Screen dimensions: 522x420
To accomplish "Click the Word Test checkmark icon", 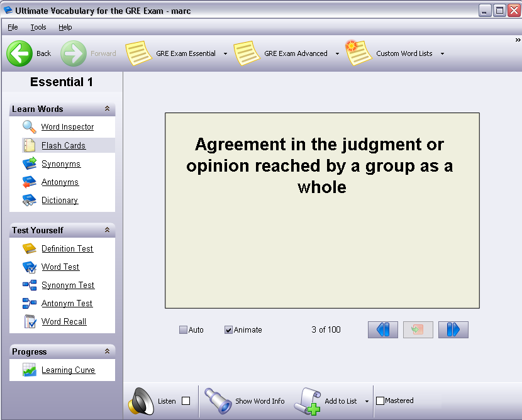I will (x=30, y=267).
